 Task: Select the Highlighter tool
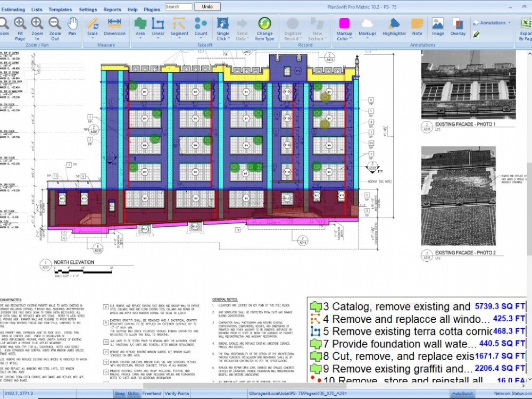pos(394,27)
